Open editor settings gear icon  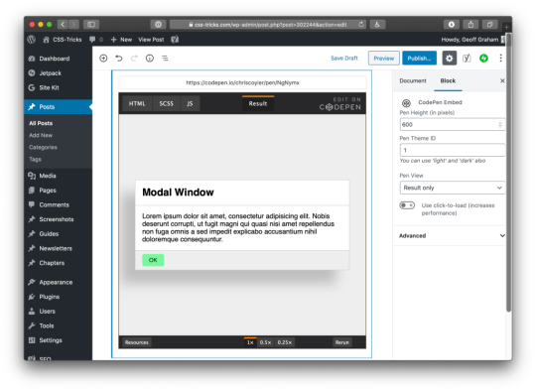(x=450, y=59)
